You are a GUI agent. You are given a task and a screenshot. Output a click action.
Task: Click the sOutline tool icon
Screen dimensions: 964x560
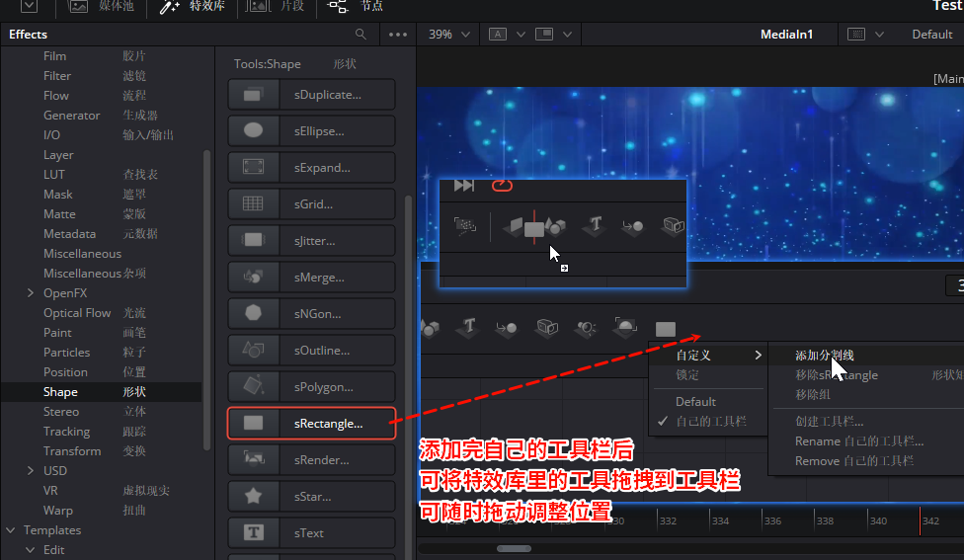[253, 351]
